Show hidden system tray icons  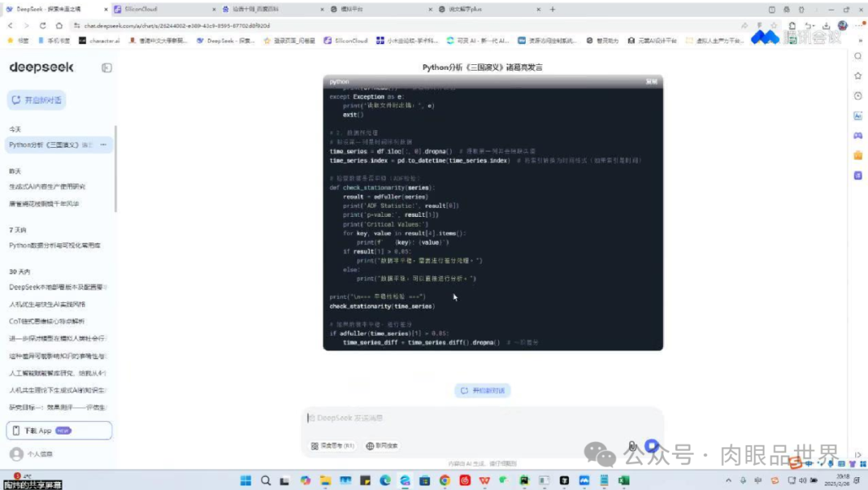[x=728, y=480]
